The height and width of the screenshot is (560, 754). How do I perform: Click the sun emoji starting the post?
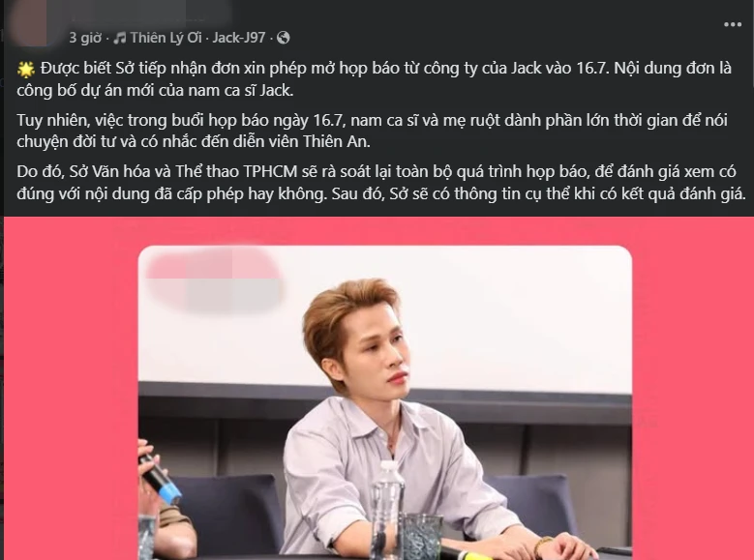[26, 70]
